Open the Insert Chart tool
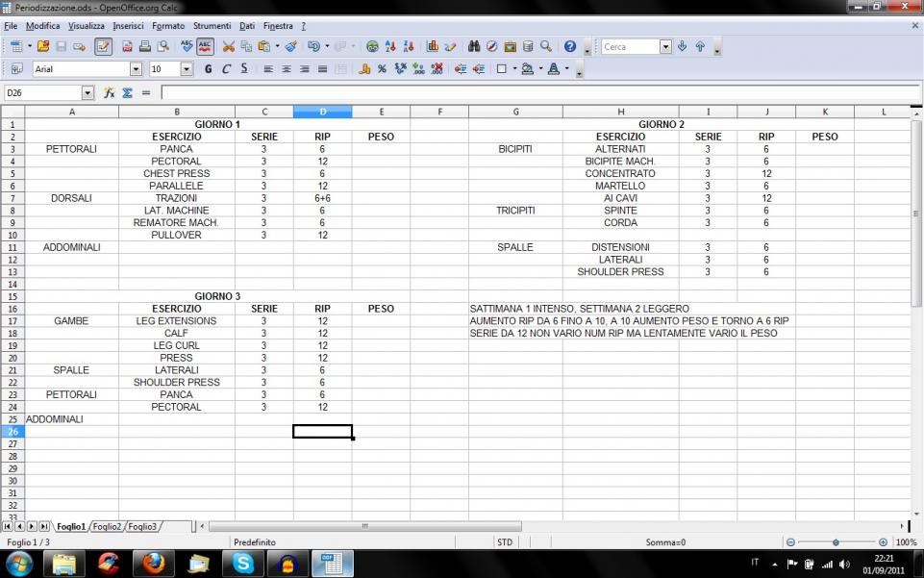 433,46
